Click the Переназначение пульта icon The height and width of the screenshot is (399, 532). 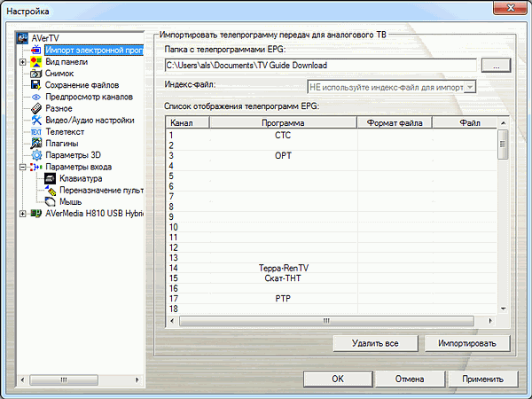click(51, 190)
